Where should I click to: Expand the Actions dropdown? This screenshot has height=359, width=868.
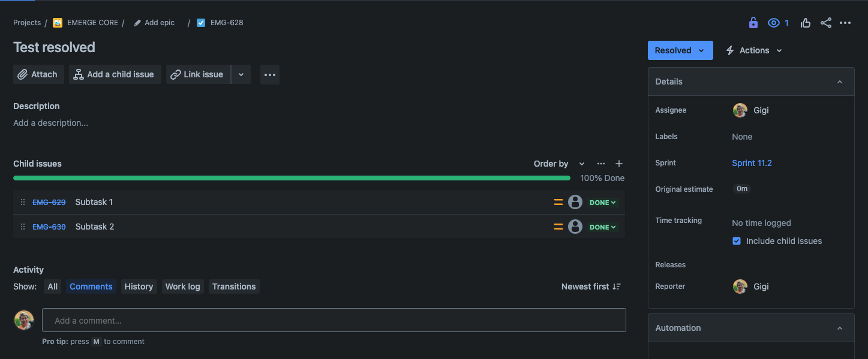tap(754, 50)
